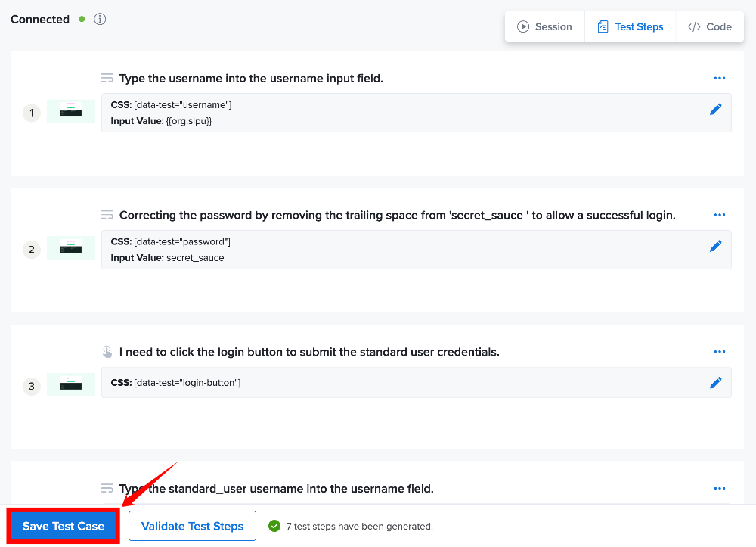Open more options for standard_user step
The image size is (756, 547).
tap(720, 488)
